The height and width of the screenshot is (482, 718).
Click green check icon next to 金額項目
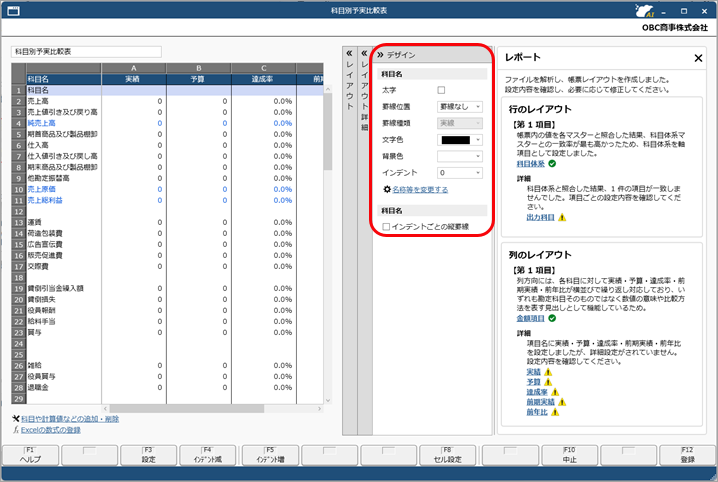552,318
